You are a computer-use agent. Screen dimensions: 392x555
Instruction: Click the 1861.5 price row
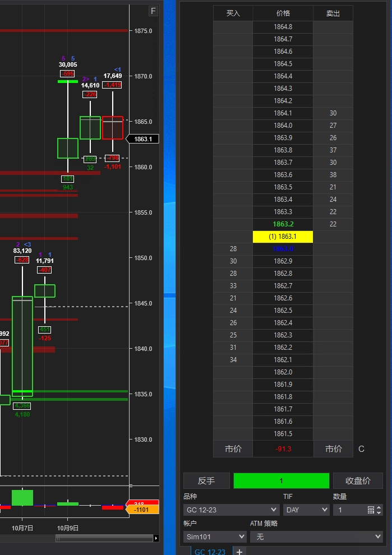[x=283, y=434]
